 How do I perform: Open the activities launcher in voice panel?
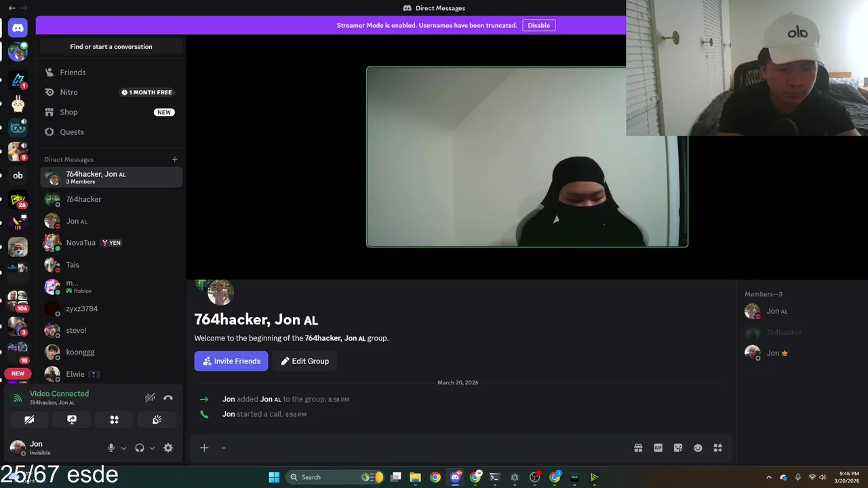(114, 420)
